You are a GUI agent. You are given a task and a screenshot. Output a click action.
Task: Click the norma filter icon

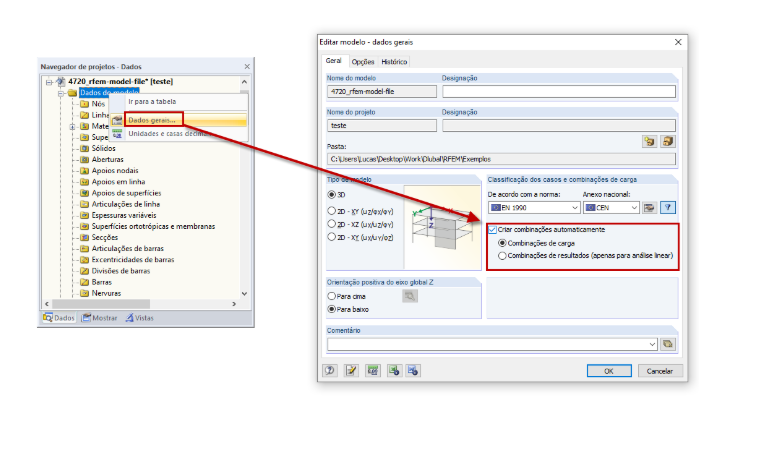(668, 207)
